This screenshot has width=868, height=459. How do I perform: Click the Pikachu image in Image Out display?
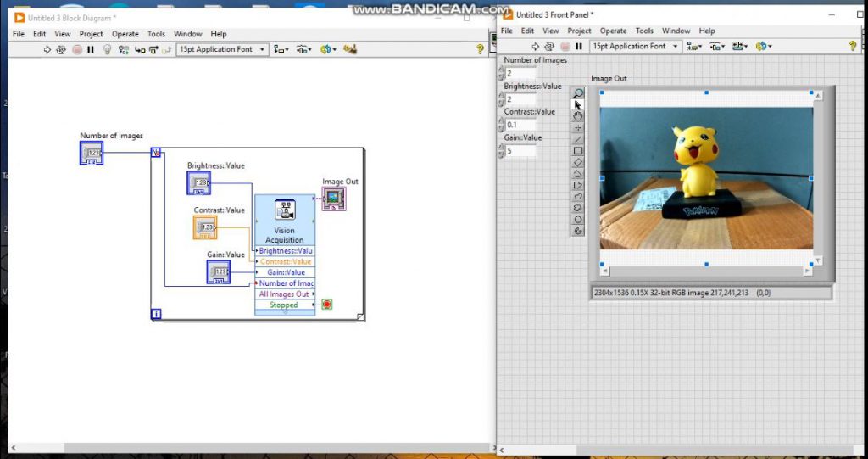tap(706, 178)
